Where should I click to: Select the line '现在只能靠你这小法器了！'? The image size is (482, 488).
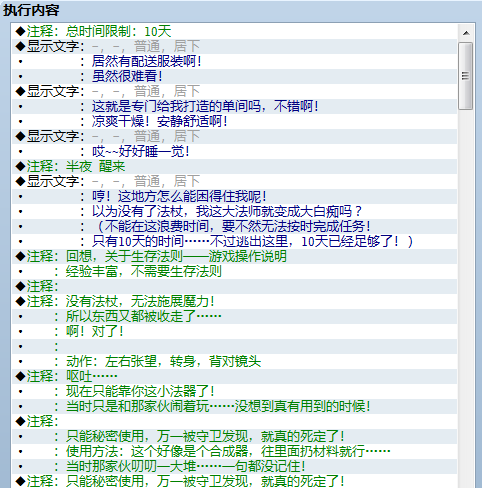[x=234, y=391]
